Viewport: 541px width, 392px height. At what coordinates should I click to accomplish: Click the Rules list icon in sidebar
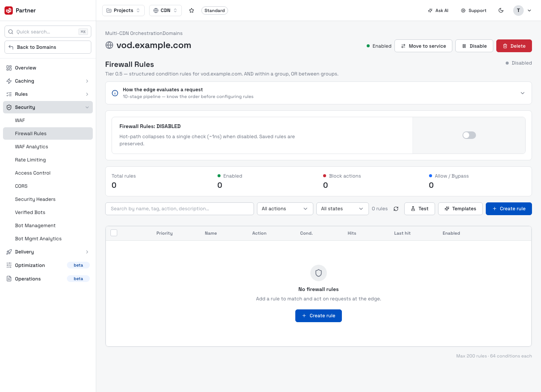click(9, 94)
